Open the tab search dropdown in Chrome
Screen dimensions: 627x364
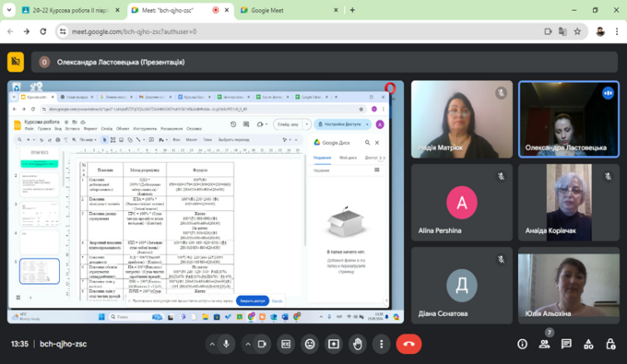tap(9, 10)
